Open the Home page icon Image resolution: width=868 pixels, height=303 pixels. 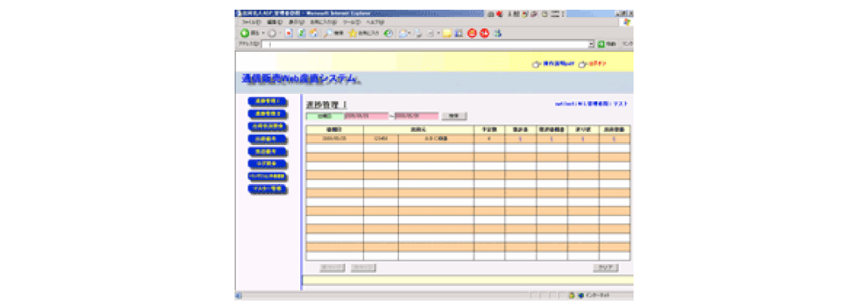(313, 33)
